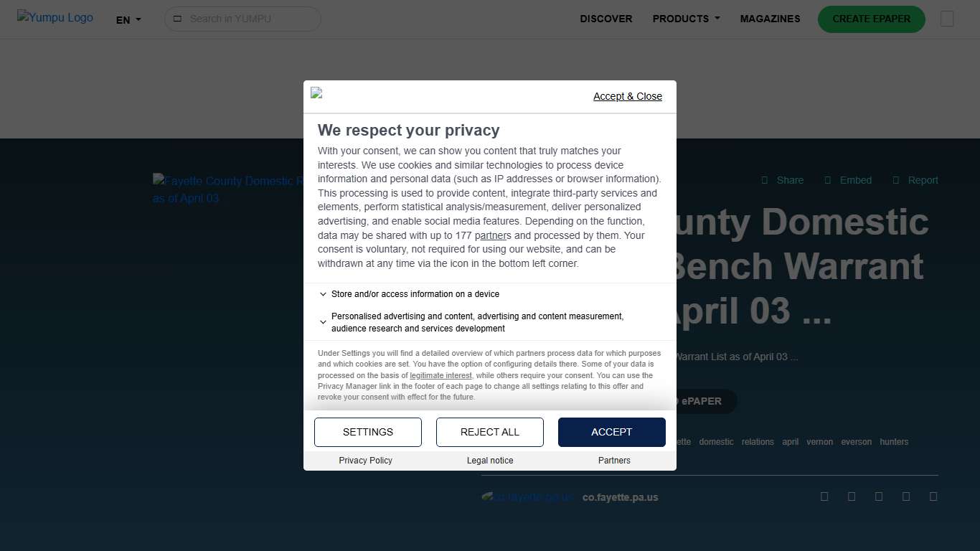Click the Share icon
This screenshot has height=551, width=980.
point(765,180)
